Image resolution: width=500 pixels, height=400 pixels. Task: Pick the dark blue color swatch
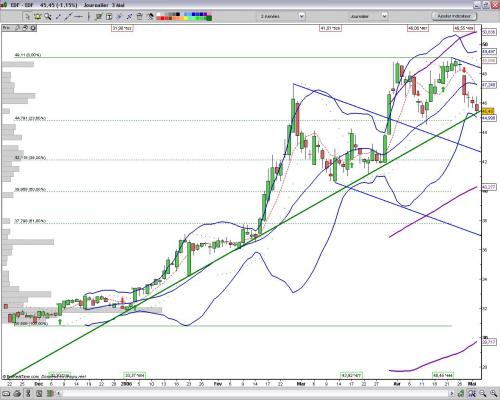pyautogui.click(x=201, y=14)
